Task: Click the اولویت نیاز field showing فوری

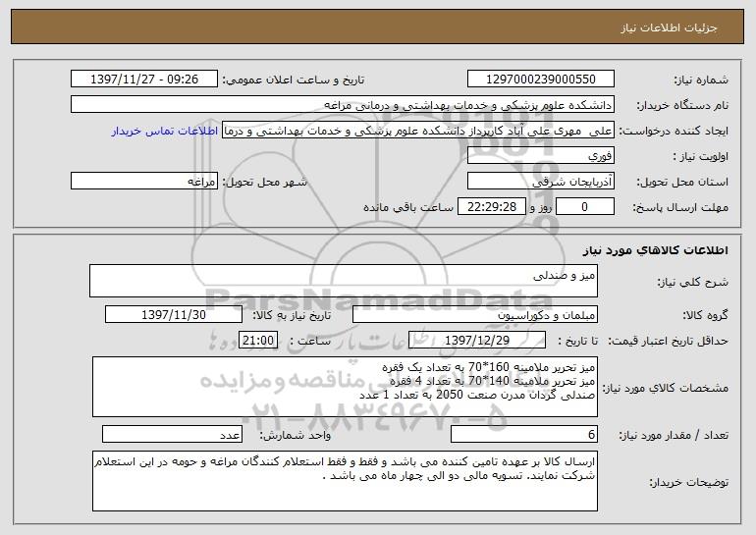Action: (x=540, y=156)
